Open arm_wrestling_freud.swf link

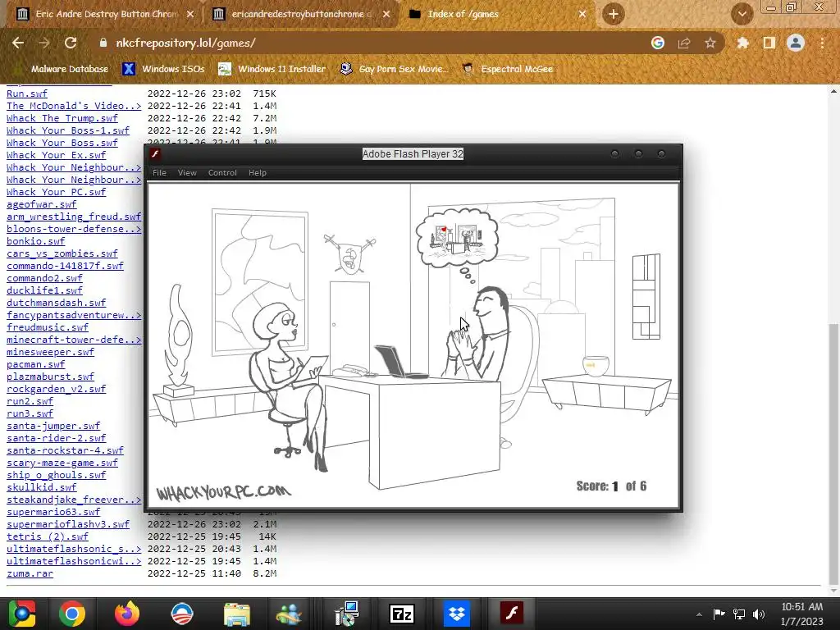[x=74, y=217]
